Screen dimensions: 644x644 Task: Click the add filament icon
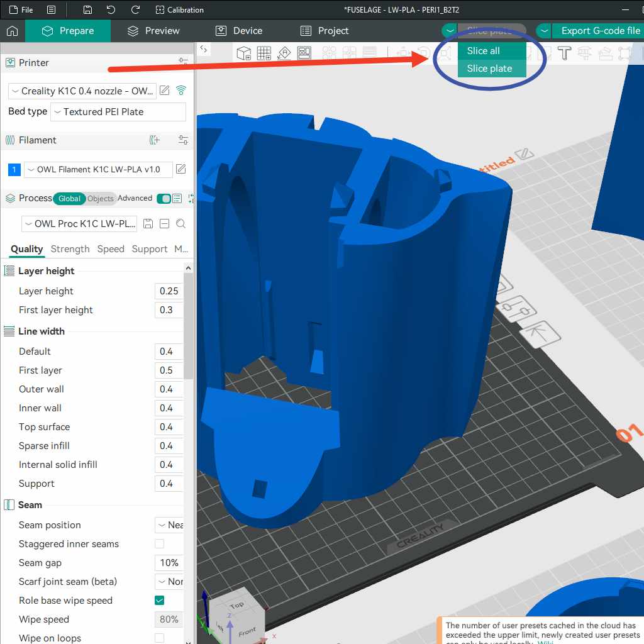pos(155,140)
